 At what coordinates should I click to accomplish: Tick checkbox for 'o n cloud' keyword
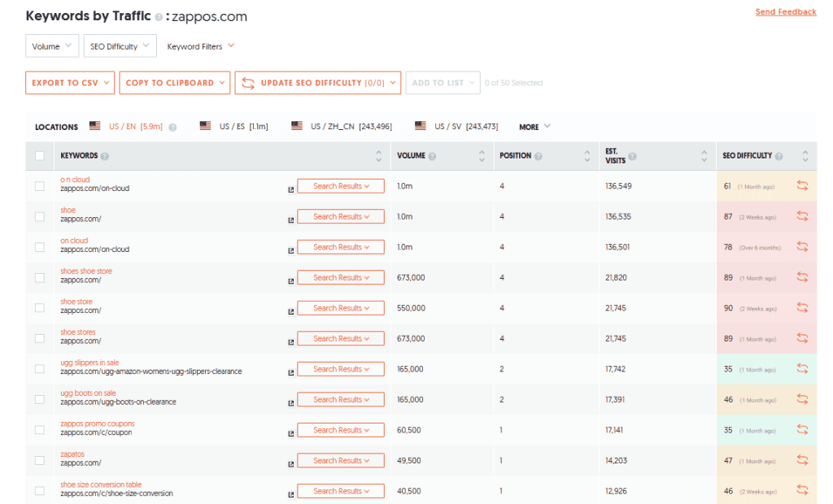[40, 186]
